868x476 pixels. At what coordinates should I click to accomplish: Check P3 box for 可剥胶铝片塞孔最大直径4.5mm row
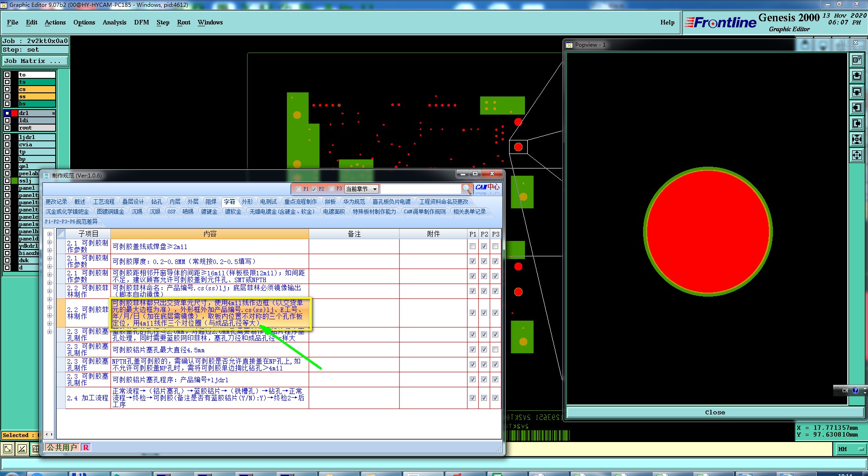495,350
